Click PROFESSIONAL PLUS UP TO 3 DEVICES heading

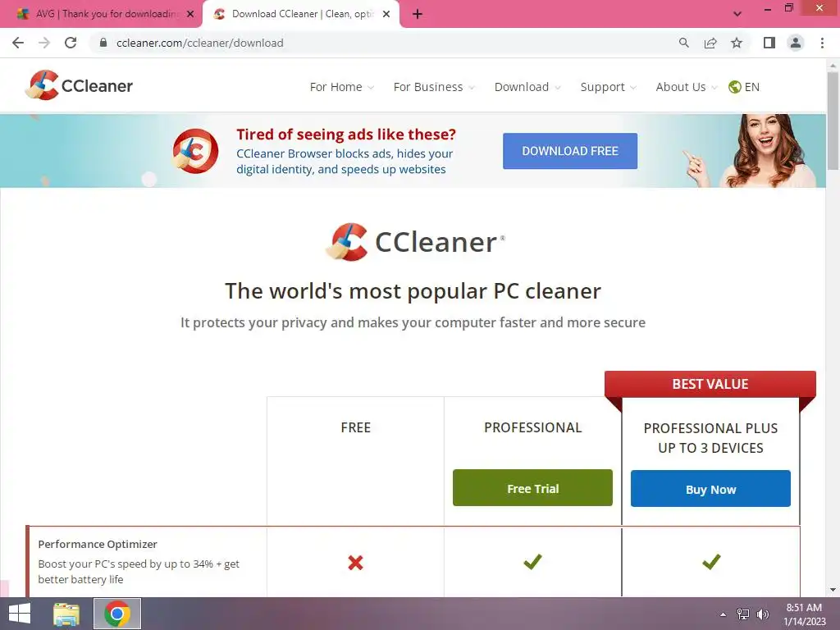pyautogui.click(x=710, y=438)
